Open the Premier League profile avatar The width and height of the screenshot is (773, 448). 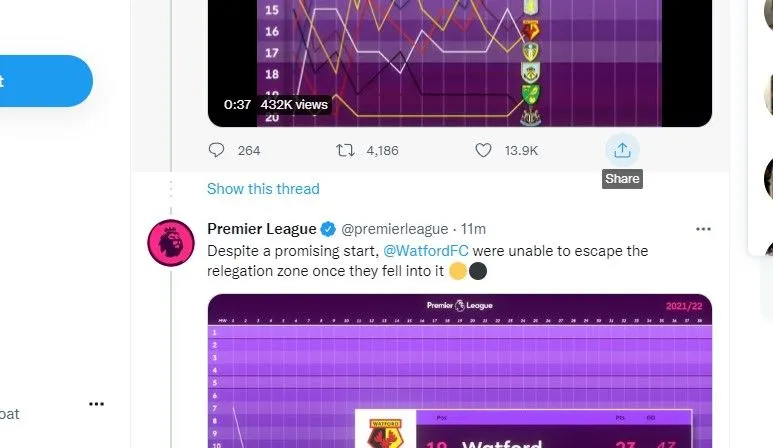(x=170, y=242)
